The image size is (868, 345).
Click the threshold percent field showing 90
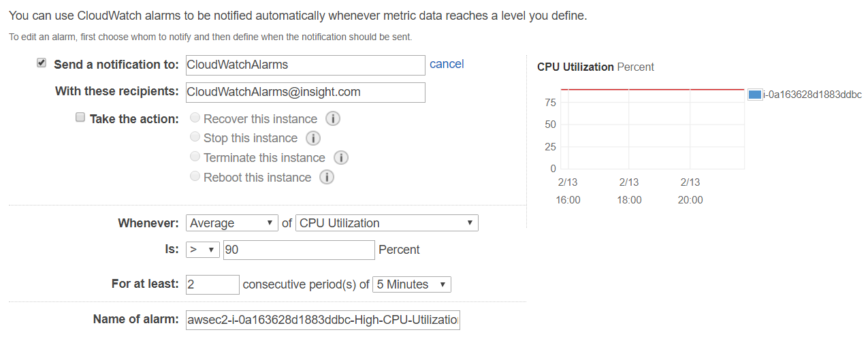coord(299,250)
